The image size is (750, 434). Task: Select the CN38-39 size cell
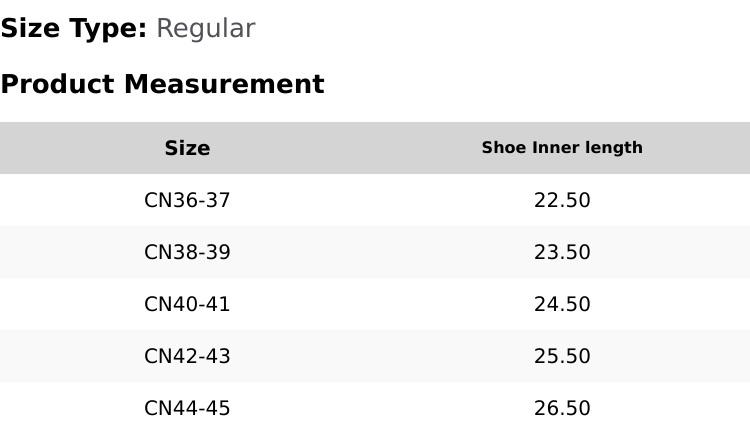click(x=187, y=252)
